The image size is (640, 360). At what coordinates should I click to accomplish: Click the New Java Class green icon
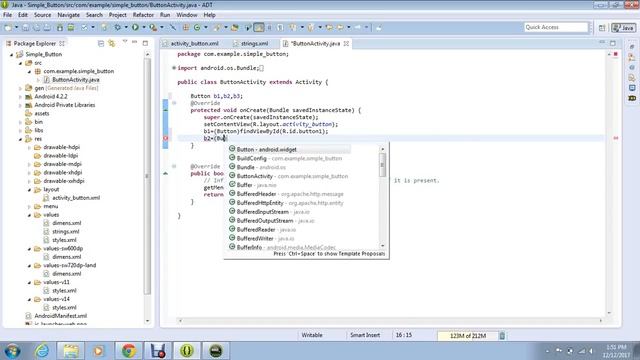[x=197, y=27]
